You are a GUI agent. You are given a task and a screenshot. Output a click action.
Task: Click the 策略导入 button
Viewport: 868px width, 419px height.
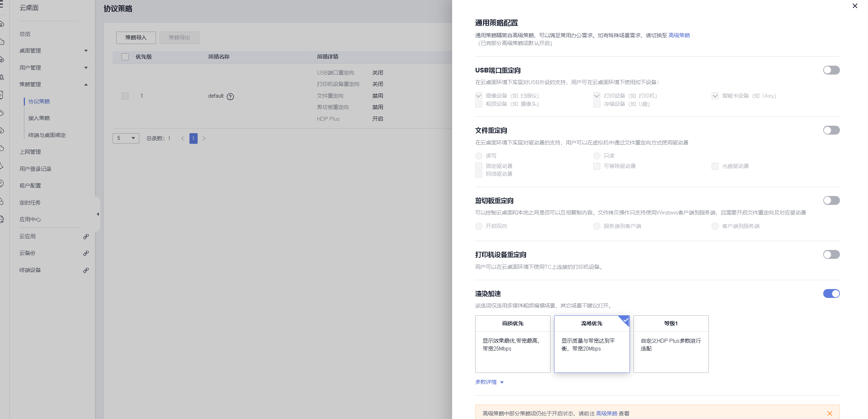pos(136,38)
